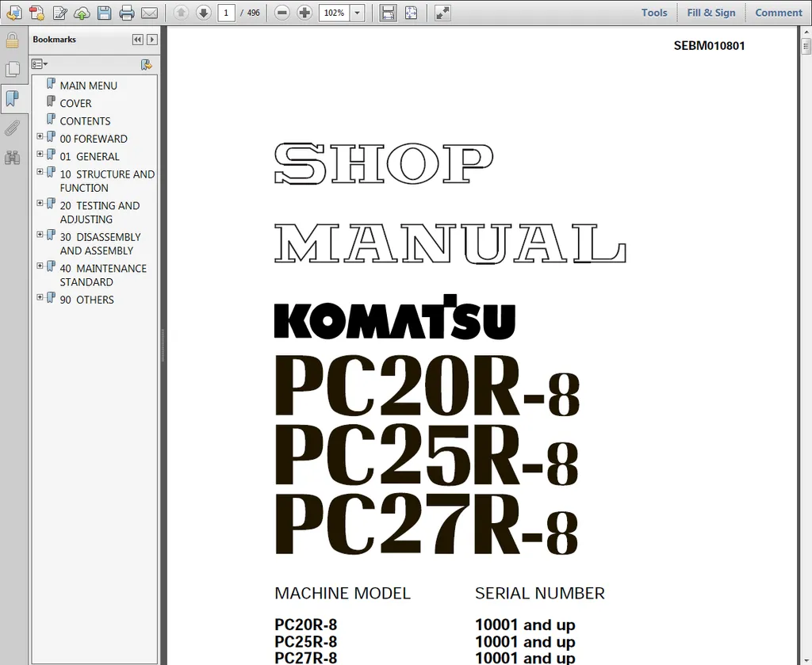This screenshot has height=665, width=812.
Task: Open the Comment pane
Action: click(778, 13)
